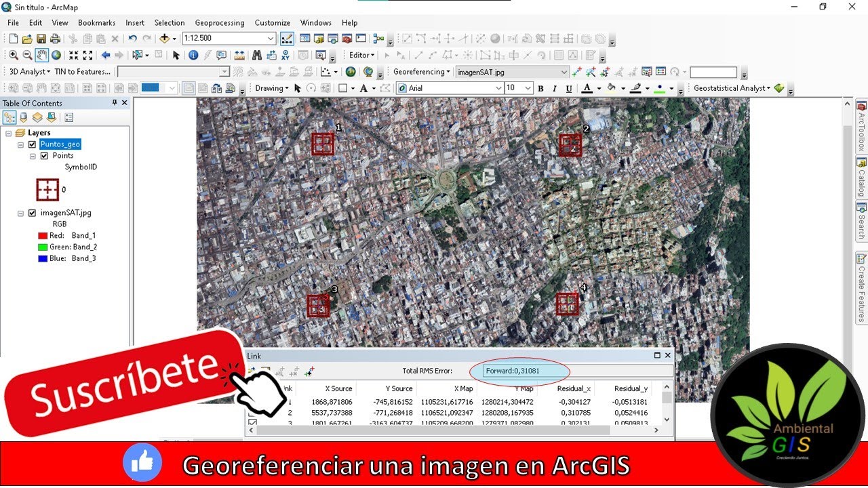This screenshot has width=868, height=488.
Task: Uncheck the Puntos_geo layer visibility
Action: click(x=32, y=144)
